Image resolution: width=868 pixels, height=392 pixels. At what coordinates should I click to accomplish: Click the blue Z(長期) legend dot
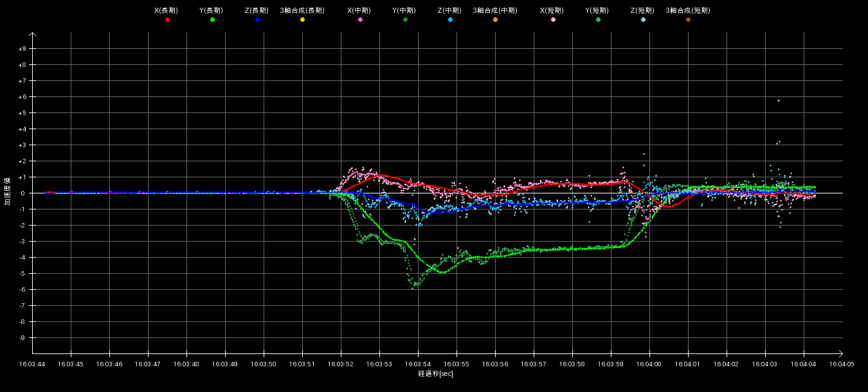257,20
